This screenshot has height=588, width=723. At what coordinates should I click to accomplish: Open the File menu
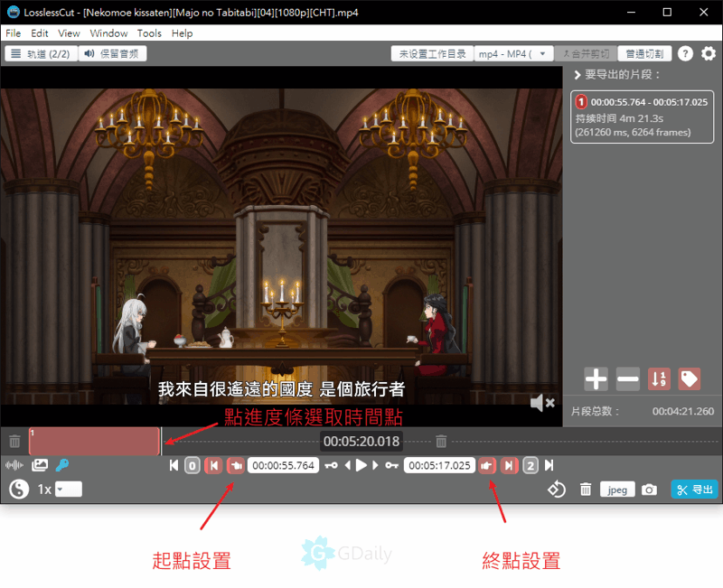pos(13,33)
